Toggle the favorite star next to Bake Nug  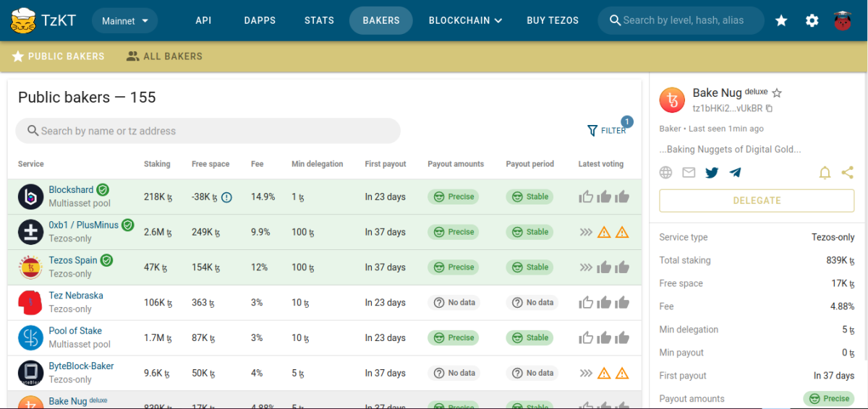pos(777,93)
